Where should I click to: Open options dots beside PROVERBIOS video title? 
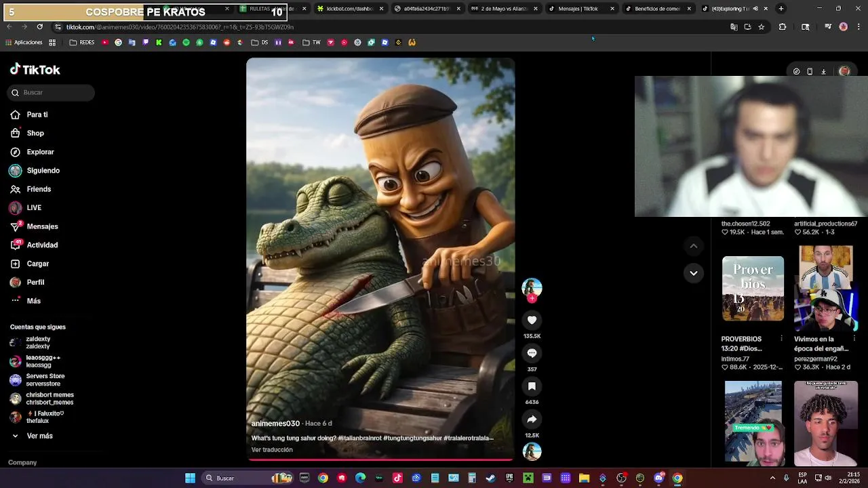(x=781, y=339)
